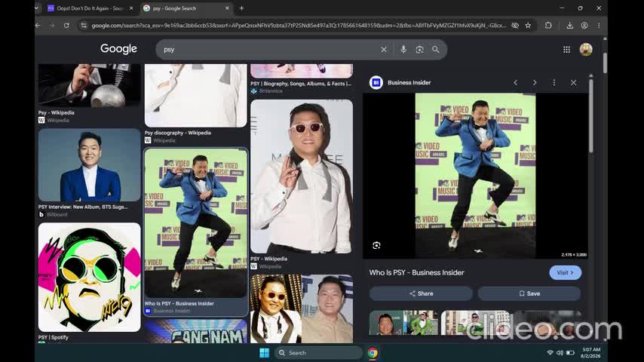Open the first related image below Share
644x362 pixels.
point(403,323)
